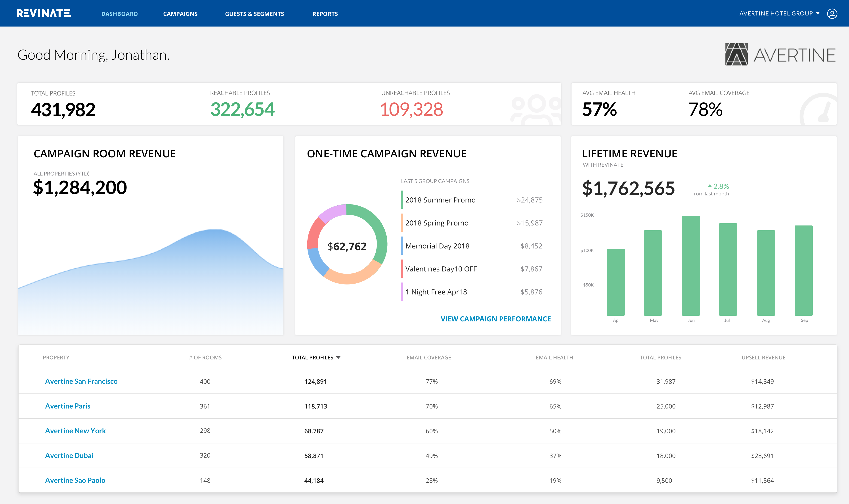Image resolution: width=849 pixels, height=504 pixels.
Task: Select the 2018 Summer Promo campaign row
Action: [475, 200]
